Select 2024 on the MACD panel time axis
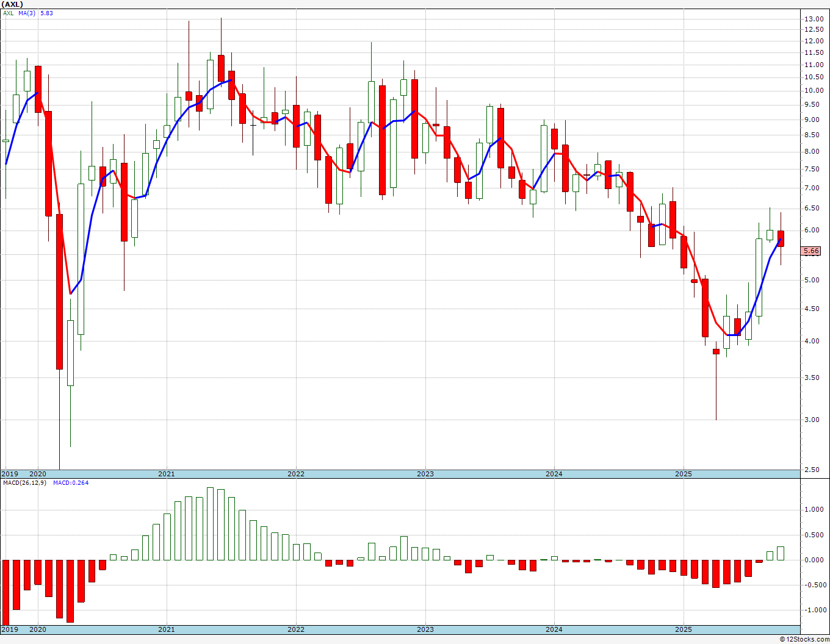 (554, 629)
